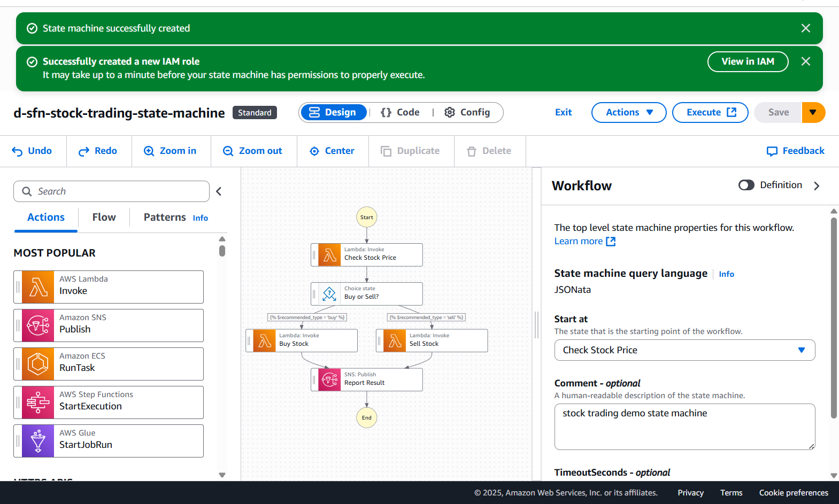Viewport: 839px width, 504px height.
Task: Click the Step Functions StartExecution icon
Action: 38,402
